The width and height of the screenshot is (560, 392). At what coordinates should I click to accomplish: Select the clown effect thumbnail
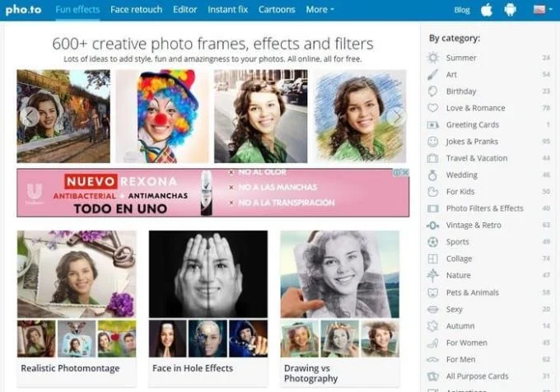[x=161, y=116]
